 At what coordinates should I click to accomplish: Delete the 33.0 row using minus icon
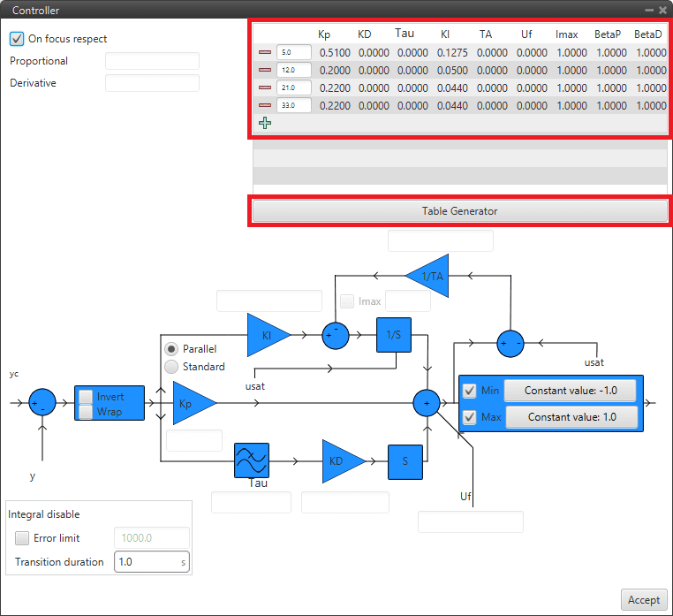[x=264, y=105]
